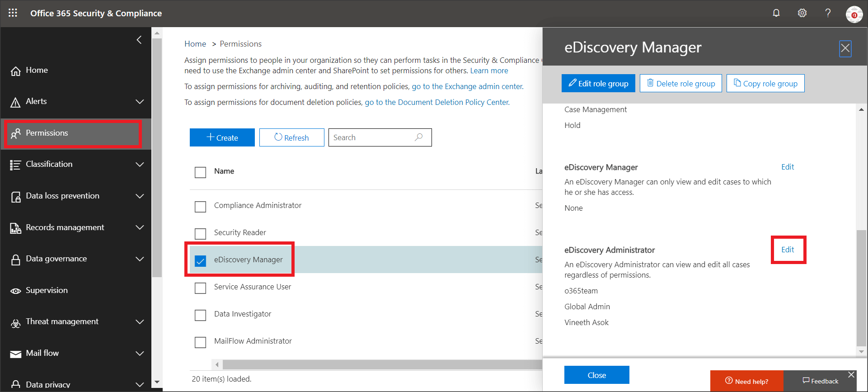Open the notifications bell
Image resolution: width=868 pixels, height=392 pixels.
pyautogui.click(x=776, y=13)
